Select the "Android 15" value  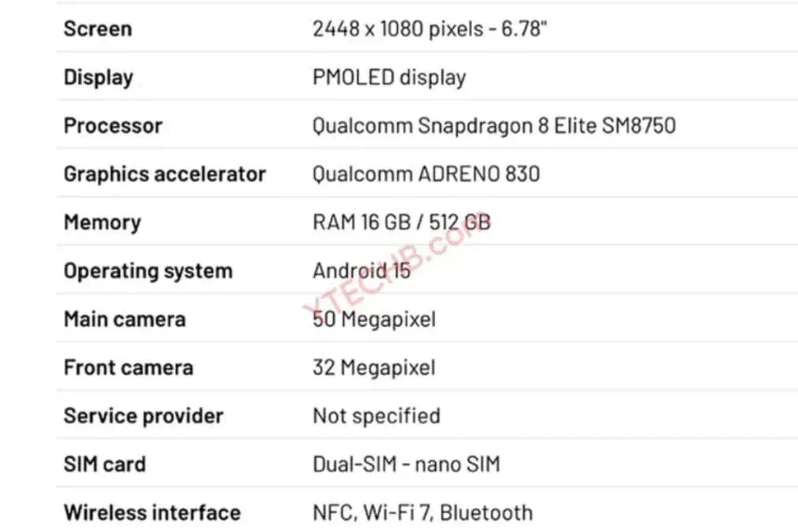click(362, 271)
